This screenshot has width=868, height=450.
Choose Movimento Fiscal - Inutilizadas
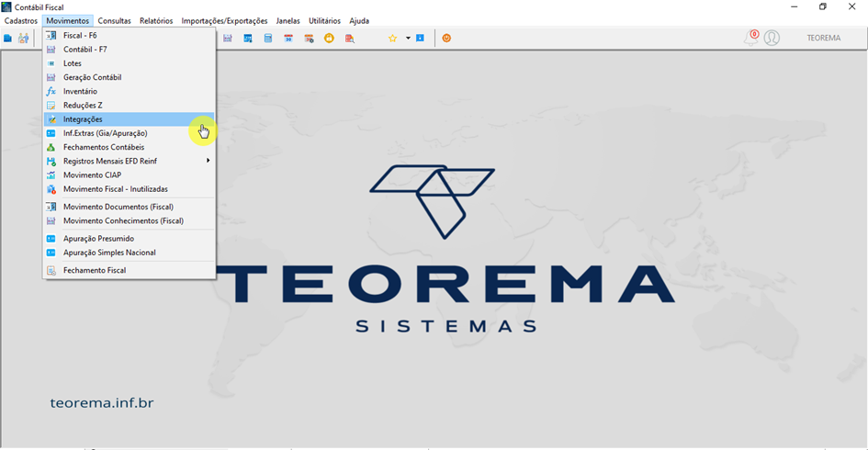pyautogui.click(x=129, y=189)
